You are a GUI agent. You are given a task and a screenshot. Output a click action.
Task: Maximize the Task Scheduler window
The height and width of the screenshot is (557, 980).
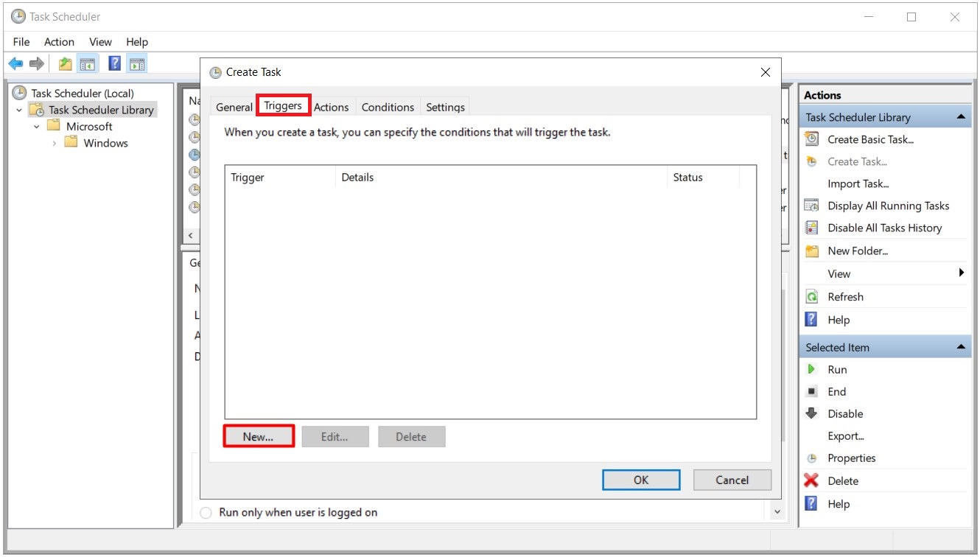(x=911, y=16)
